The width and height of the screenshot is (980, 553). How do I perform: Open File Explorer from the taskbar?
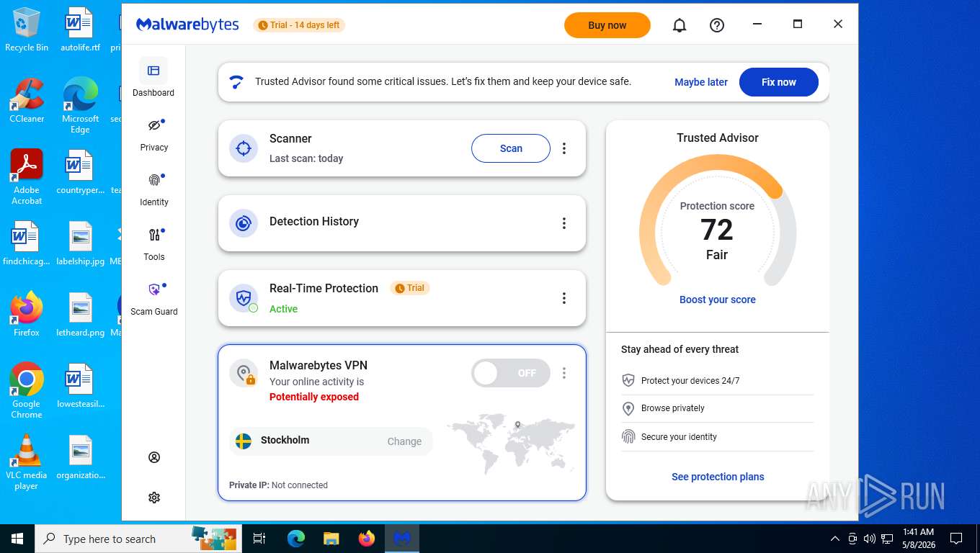pyautogui.click(x=331, y=539)
